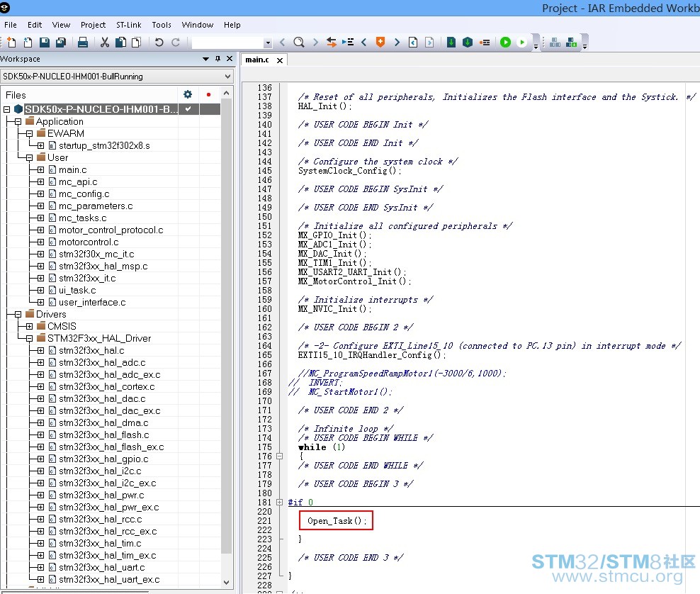Click the magnifier Find icon
700x594 pixels.
pyautogui.click(x=299, y=43)
